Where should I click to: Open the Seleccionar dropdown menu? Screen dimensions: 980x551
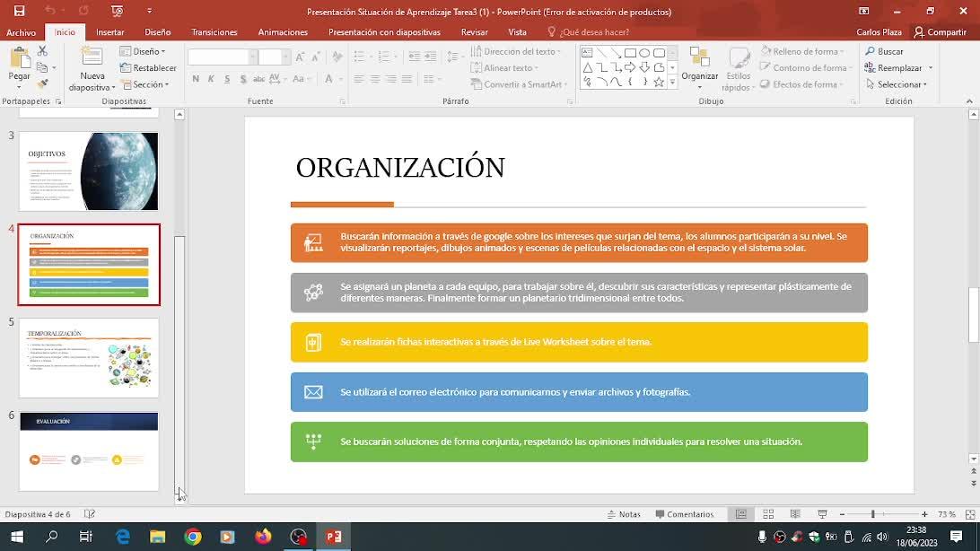coord(897,84)
